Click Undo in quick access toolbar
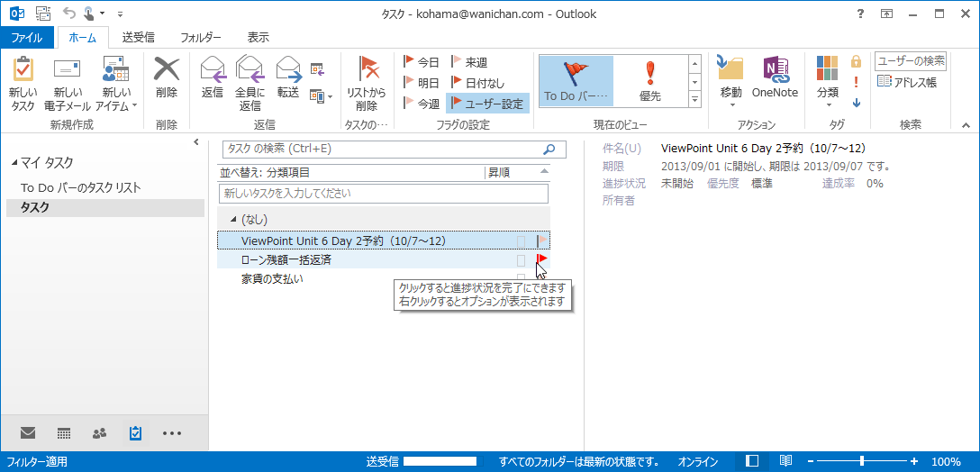 (x=68, y=14)
